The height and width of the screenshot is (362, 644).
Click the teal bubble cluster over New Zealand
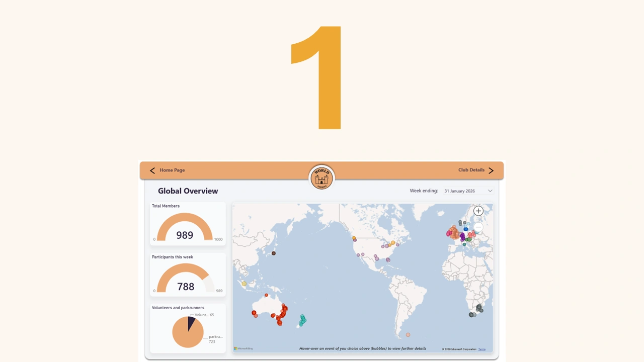coord(303,320)
